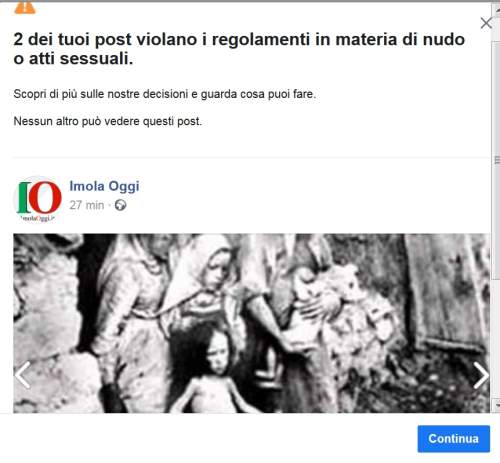Click the public globe audience icon

[x=120, y=205]
